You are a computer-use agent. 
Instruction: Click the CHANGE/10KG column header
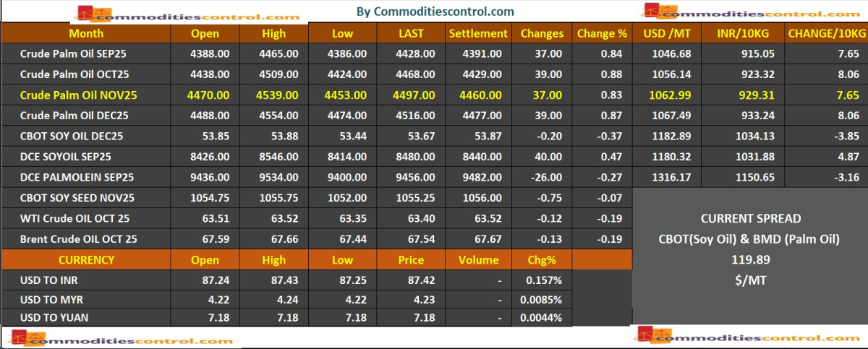[x=826, y=33]
